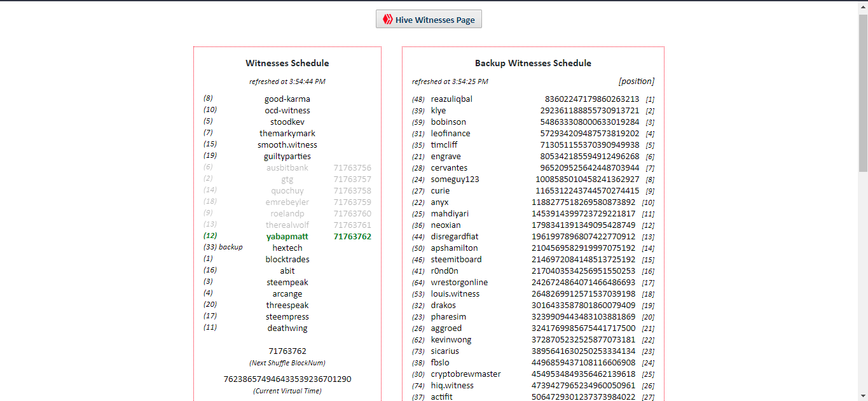
Task: Click the Next Shuffle BlockNum value
Action: (x=287, y=351)
